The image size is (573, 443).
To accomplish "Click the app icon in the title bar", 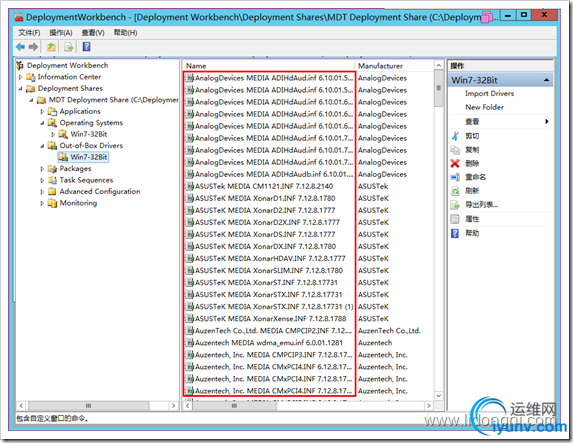I will (19, 17).
